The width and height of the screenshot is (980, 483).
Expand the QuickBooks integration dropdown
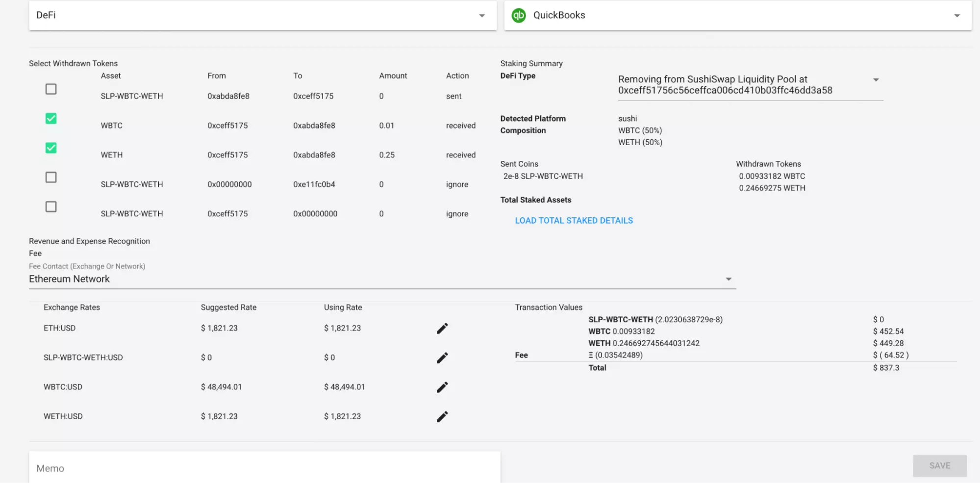pos(957,15)
